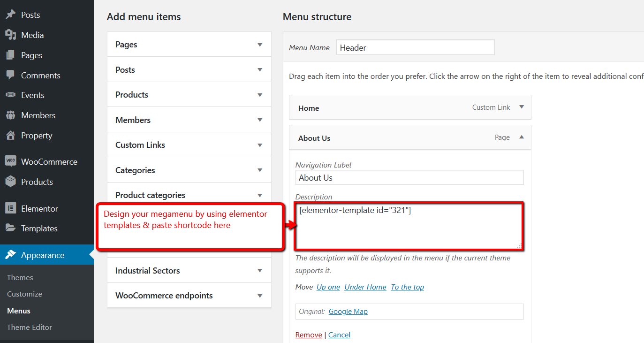Click the Cancel link
The image size is (644, 343).
(339, 335)
